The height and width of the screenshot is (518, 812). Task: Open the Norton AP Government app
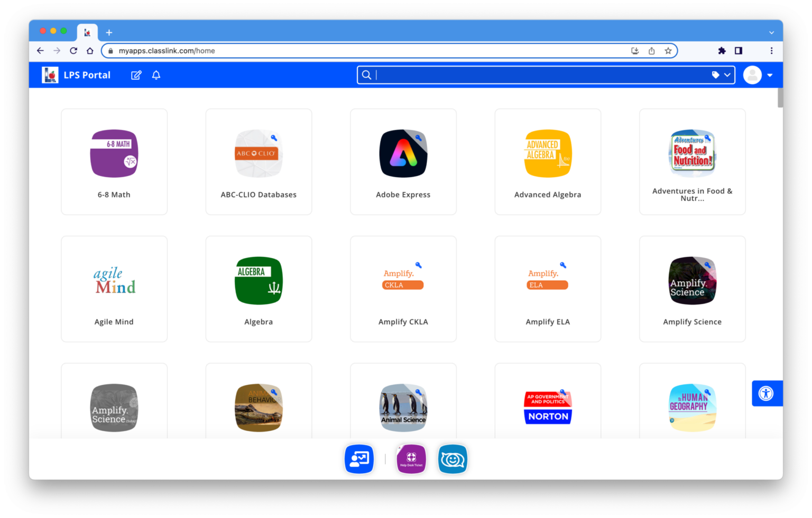coord(548,408)
